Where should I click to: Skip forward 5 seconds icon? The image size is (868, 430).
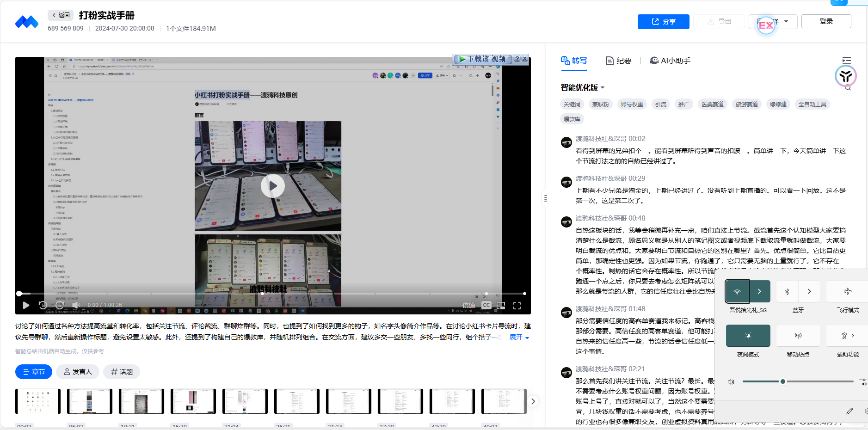click(60, 305)
